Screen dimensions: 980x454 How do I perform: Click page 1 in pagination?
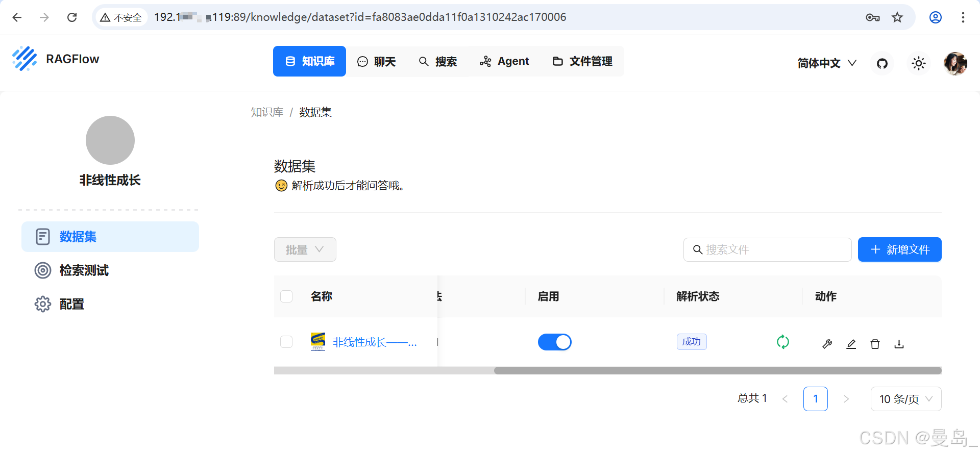point(816,399)
